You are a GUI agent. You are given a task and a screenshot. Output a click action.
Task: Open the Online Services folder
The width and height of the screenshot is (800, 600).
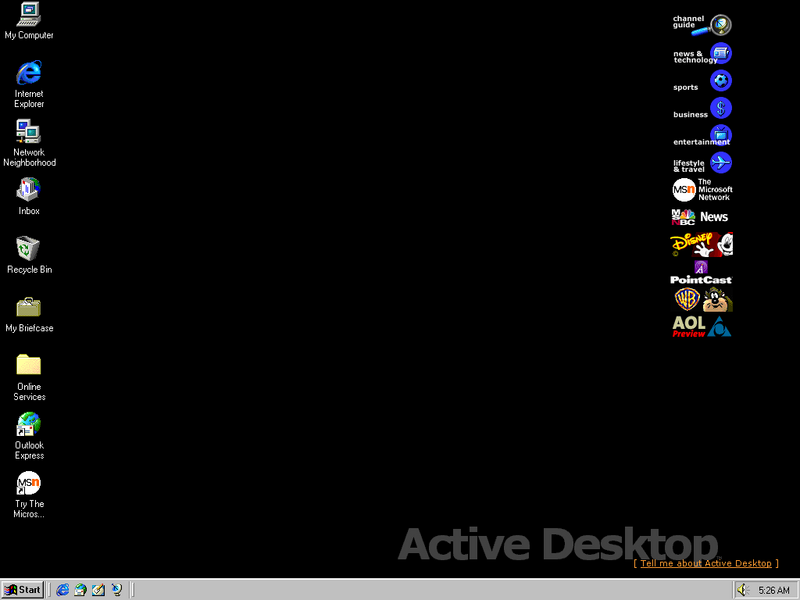(x=29, y=378)
